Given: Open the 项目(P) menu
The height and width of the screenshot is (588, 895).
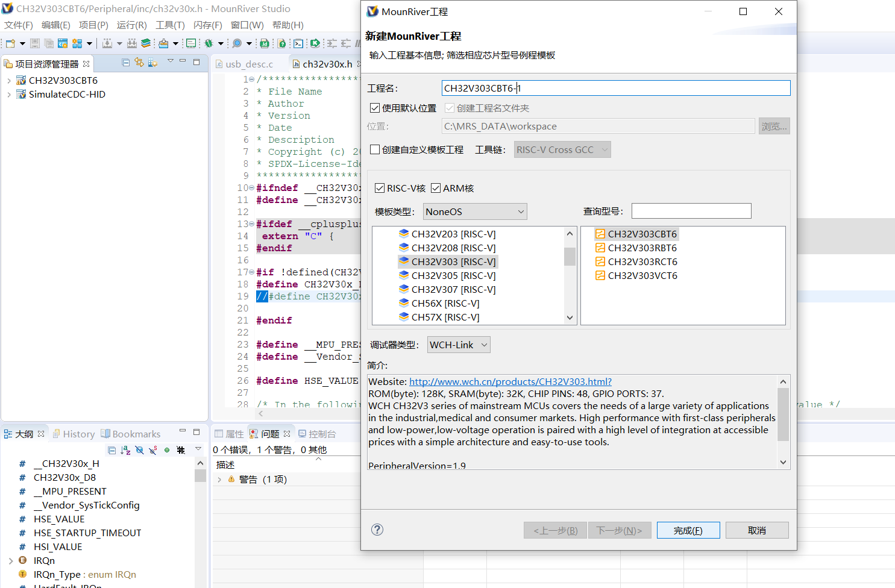Looking at the screenshot, I should [93, 25].
